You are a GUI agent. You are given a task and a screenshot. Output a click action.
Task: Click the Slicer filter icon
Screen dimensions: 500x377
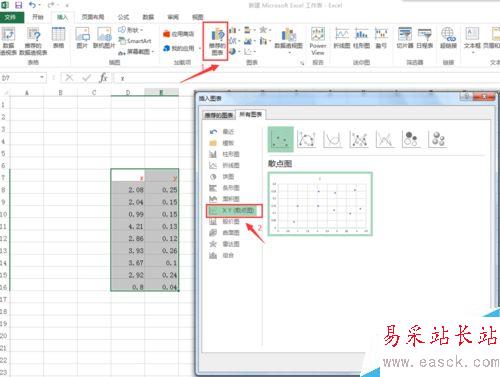405,38
